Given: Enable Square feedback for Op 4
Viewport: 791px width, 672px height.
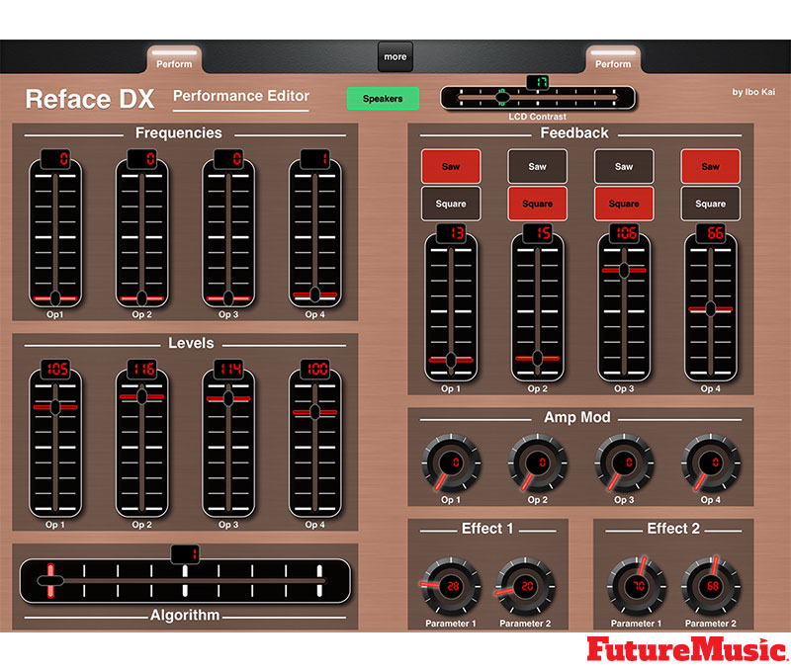Looking at the screenshot, I should pyautogui.click(x=710, y=204).
